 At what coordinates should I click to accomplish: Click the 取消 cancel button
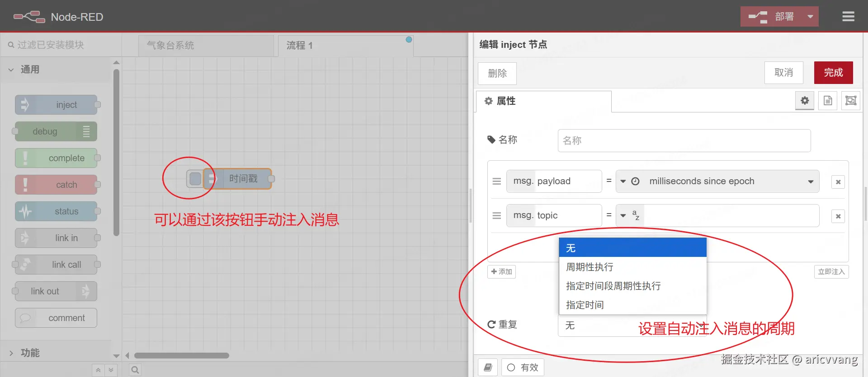point(783,73)
